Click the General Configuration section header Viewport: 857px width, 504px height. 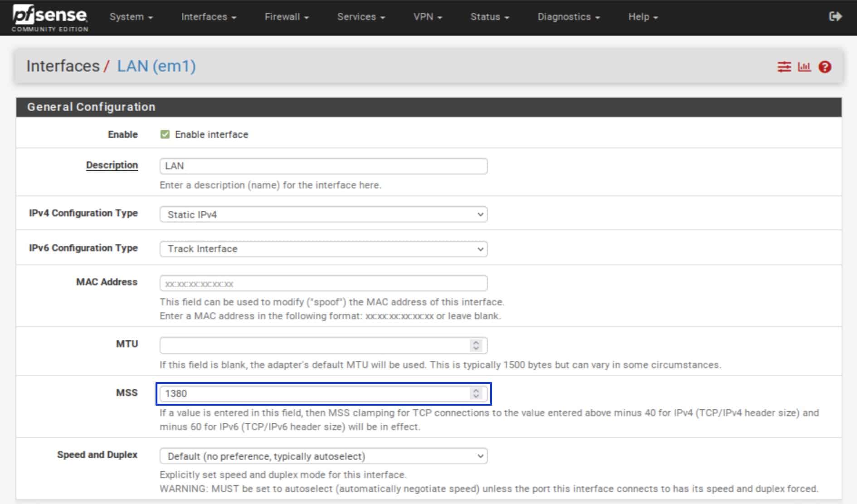(428, 107)
